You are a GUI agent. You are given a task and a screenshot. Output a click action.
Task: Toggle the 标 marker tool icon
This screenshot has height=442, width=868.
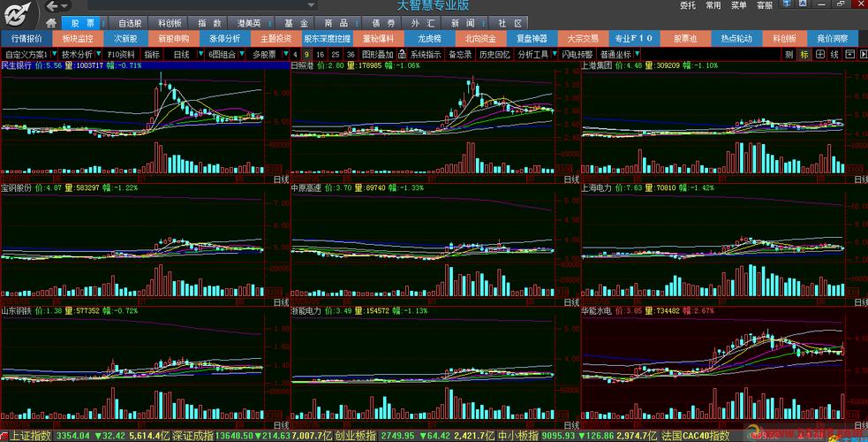coord(804,54)
